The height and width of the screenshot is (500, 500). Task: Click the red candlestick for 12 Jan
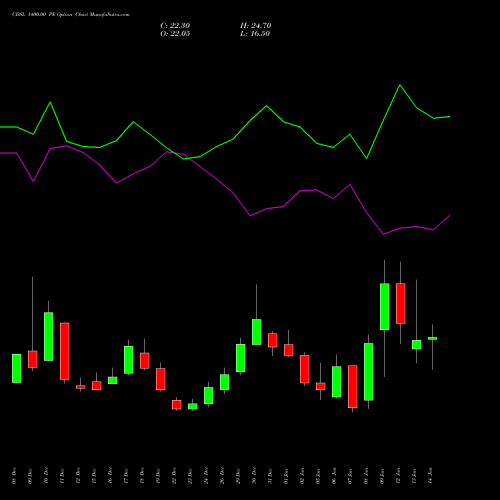click(401, 303)
